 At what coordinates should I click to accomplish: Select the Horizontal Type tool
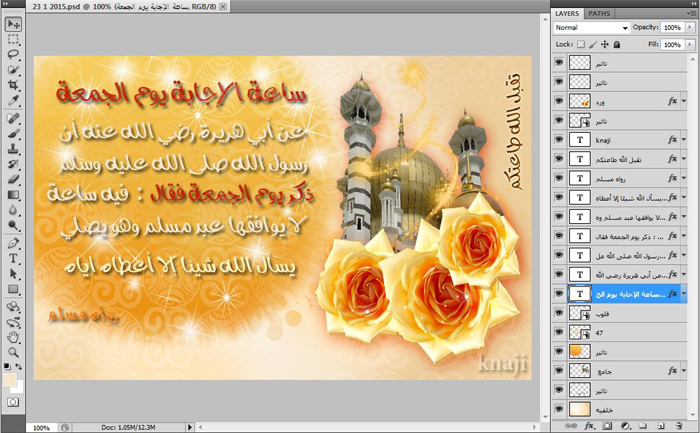pyautogui.click(x=14, y=258)
